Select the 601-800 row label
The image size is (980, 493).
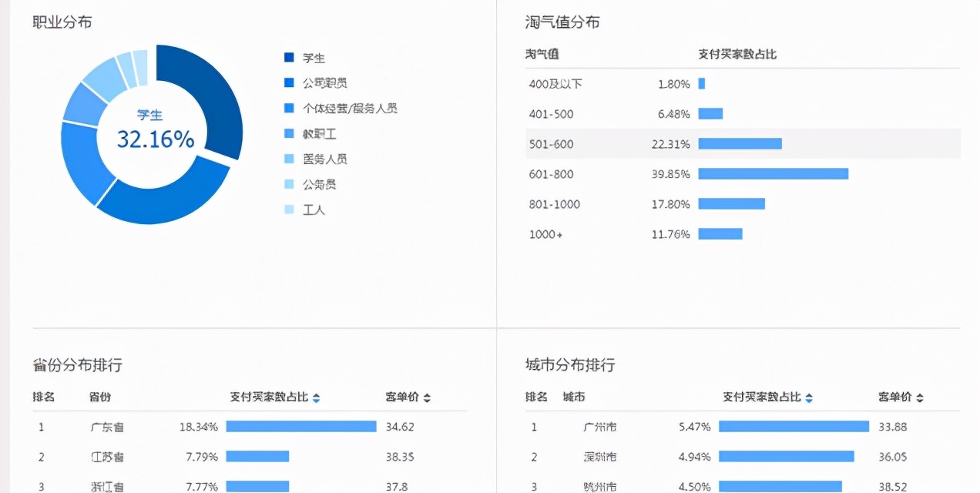(552, 174)
